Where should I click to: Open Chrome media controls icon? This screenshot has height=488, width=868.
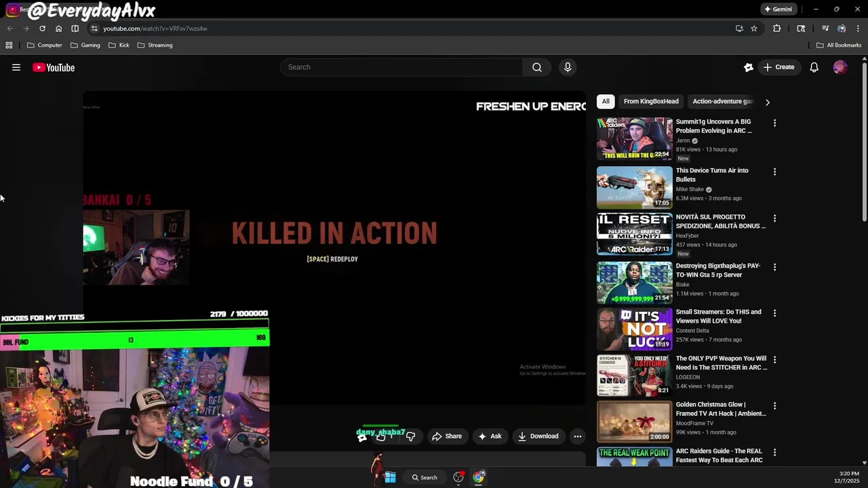click(x=825, y=28)
